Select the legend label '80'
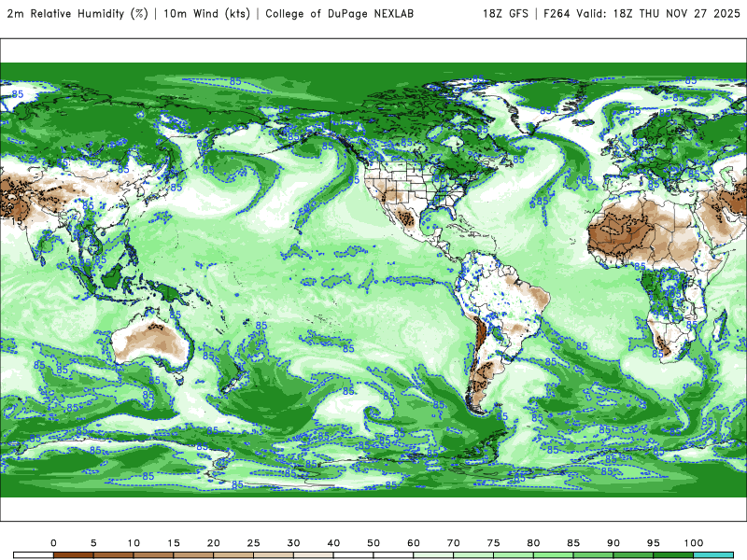 pyautogui.click(x=533, y=543)
